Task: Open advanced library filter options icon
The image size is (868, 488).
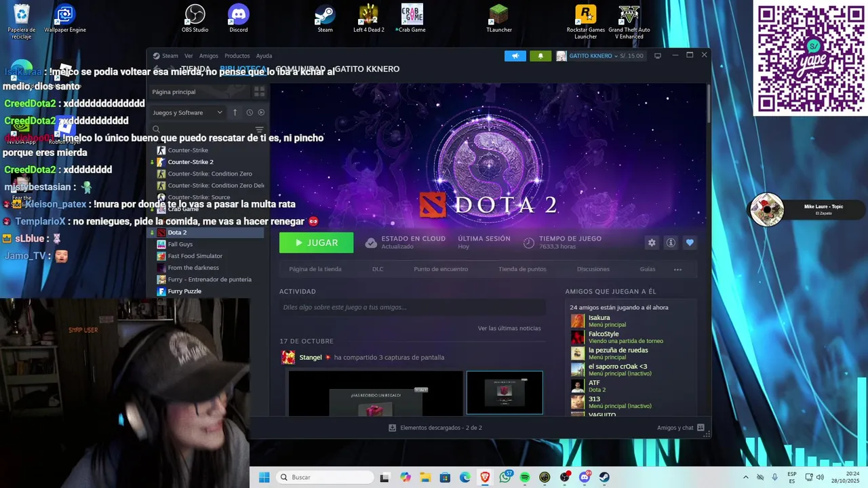Action: pyautogui.click(x=259, y=129)
